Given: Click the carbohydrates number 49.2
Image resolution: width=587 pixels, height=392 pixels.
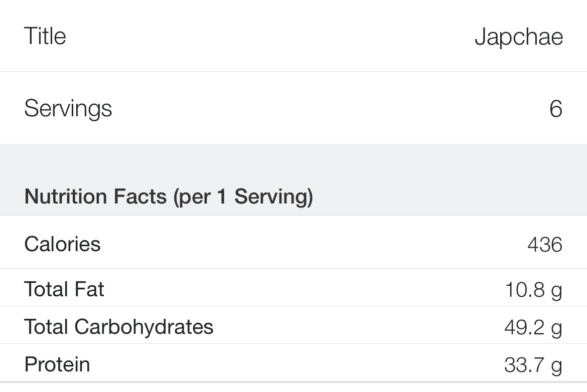Looking at the screenshot, I should tap(524, 327).
